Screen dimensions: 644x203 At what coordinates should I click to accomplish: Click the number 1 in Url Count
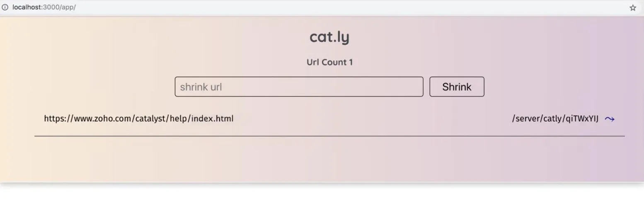click(351, 62)
